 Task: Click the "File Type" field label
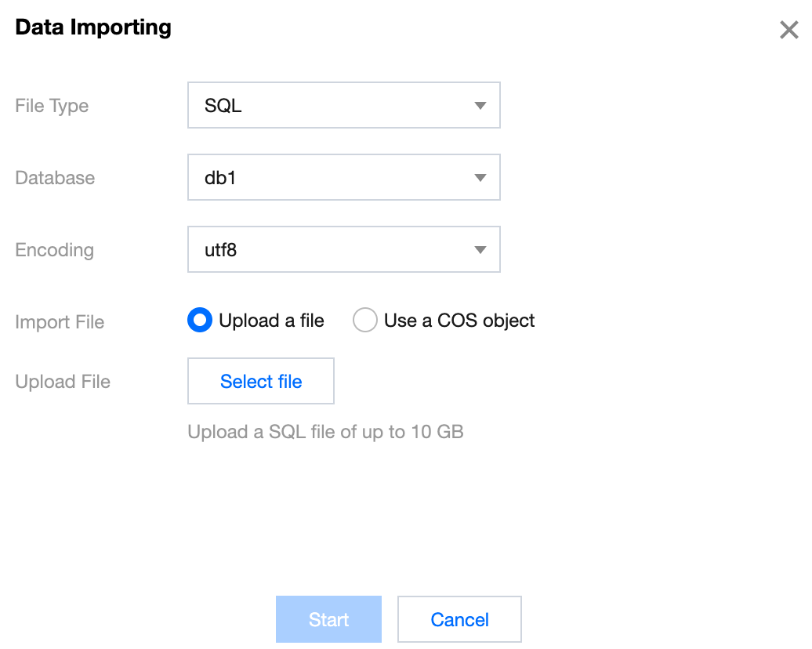pos(52,106)
